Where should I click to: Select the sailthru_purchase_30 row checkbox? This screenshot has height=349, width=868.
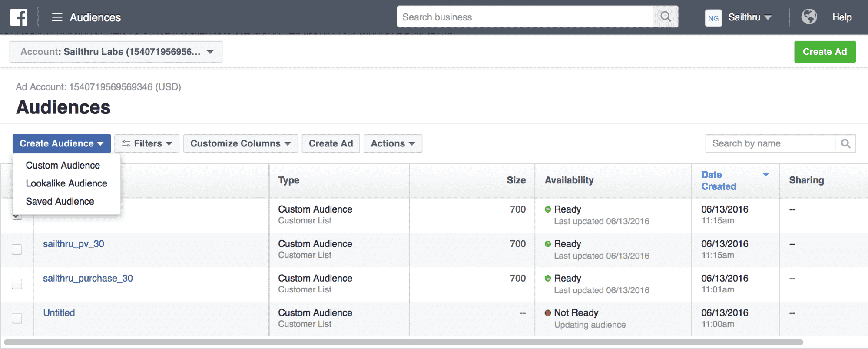17,284
